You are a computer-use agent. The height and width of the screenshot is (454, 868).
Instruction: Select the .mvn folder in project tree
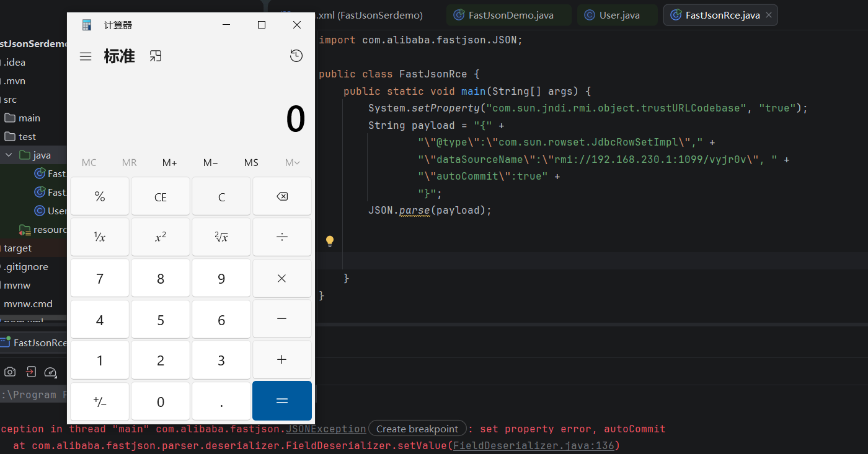click(x=14, y=81)
